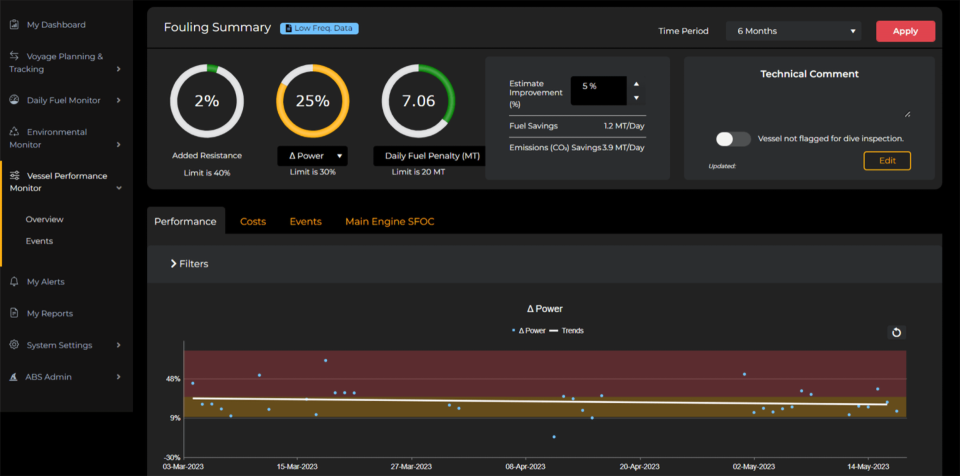960x476 pixels.
Task: Open the Daily Fuel Penalty (MT) dropdown
Action: click(429, 156)
